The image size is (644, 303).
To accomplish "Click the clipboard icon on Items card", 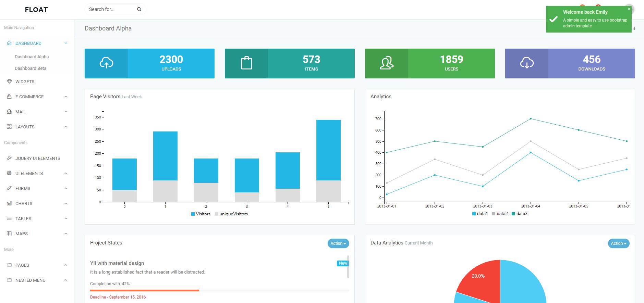I will click(x=246, y=63).
